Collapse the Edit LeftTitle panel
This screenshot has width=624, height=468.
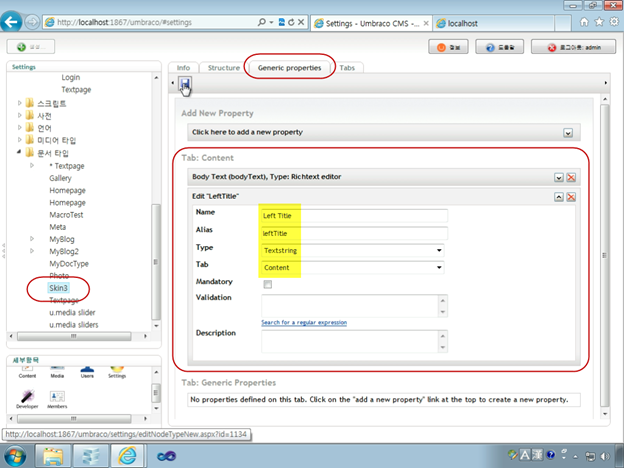559,197
